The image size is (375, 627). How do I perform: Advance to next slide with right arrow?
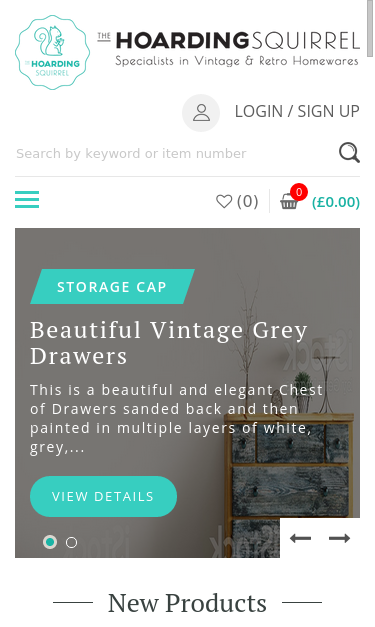[339, 538]
